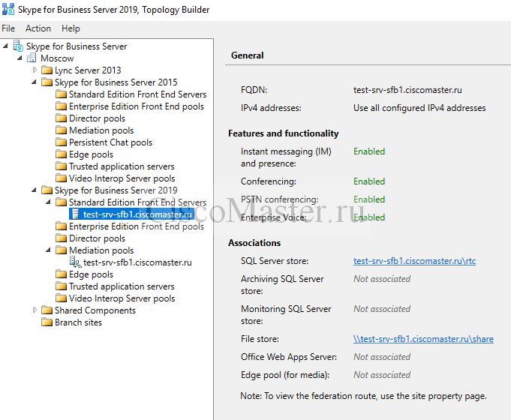Select test-srv-sfb1.ciscomaster.ru under Mediation pools
This screenshot has width=511, height=420.
[137, 262]
